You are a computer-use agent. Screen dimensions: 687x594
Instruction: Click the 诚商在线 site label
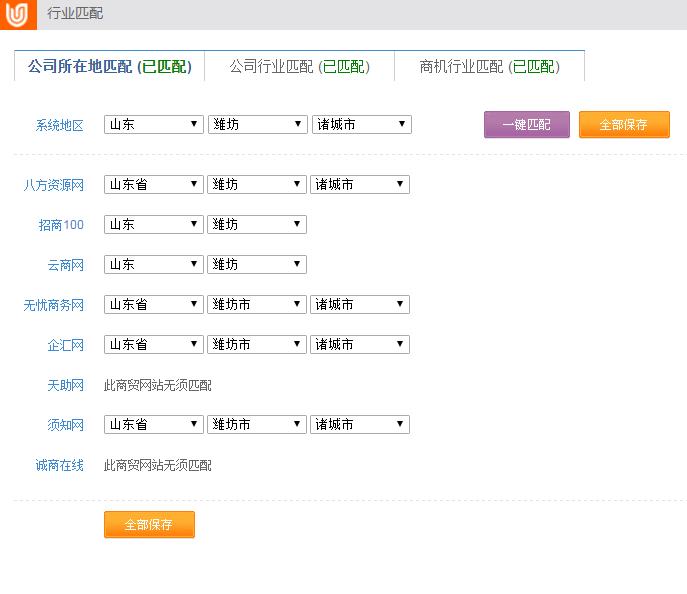60,465
